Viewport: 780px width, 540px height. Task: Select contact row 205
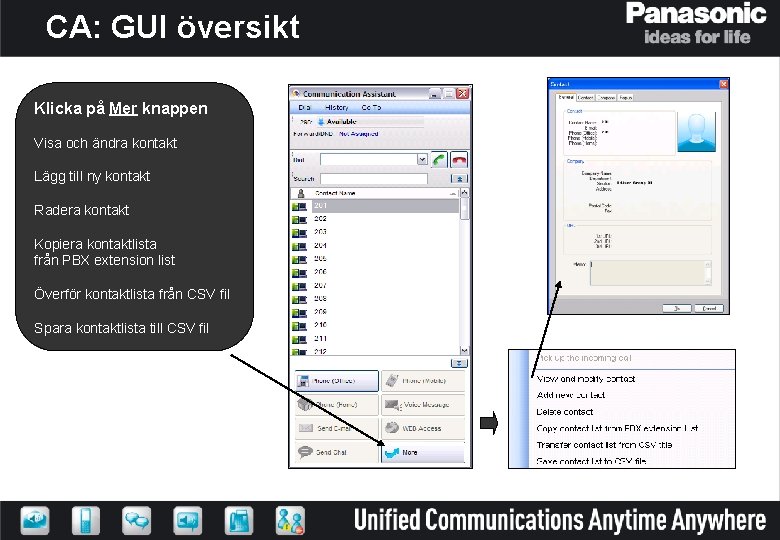[375, 259]
